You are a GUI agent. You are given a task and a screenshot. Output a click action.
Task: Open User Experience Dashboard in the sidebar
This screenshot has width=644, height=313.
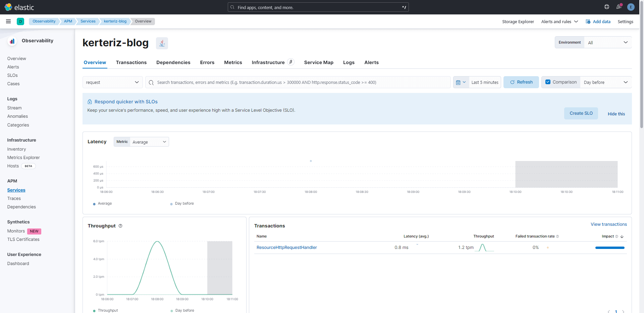(x=18, y=264)
